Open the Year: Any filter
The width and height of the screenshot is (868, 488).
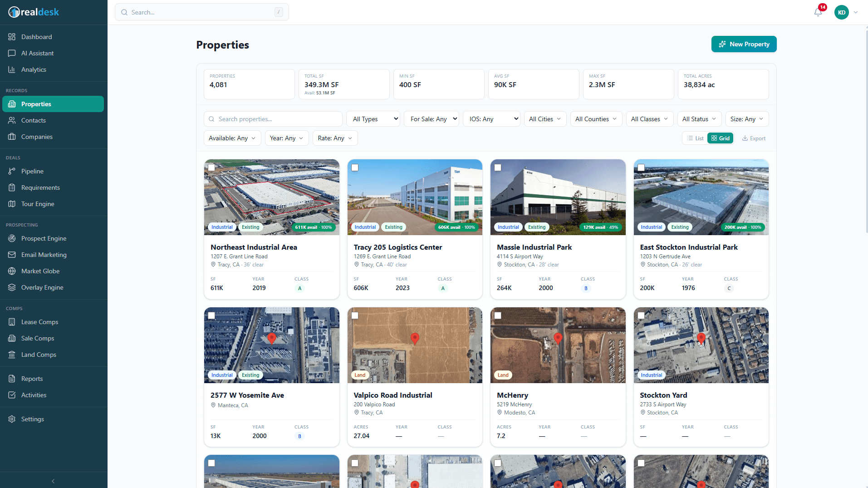click(x=287, y=138)
